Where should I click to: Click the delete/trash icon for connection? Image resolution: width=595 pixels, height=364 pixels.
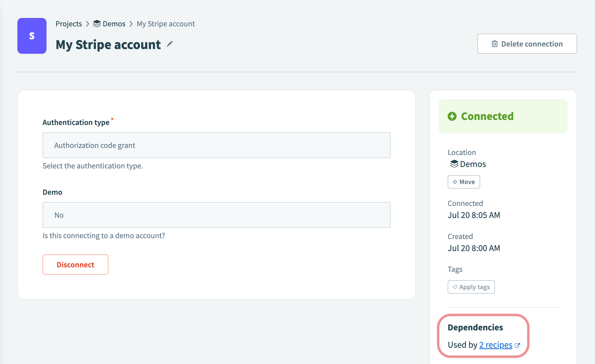click(x=494, y=43)
